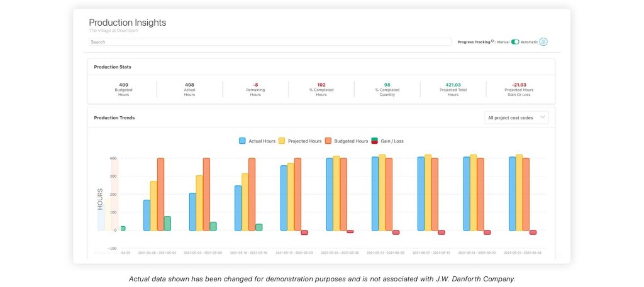Click the Production Stats section header
644x287 pixels.
pyautogui.click(x=113, y=67)
